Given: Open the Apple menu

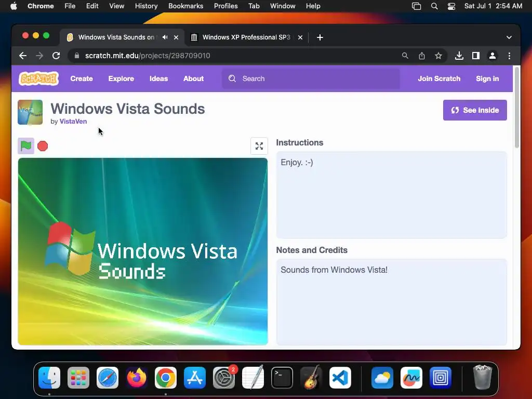Looking at the screenshot, I should [14, 6].
